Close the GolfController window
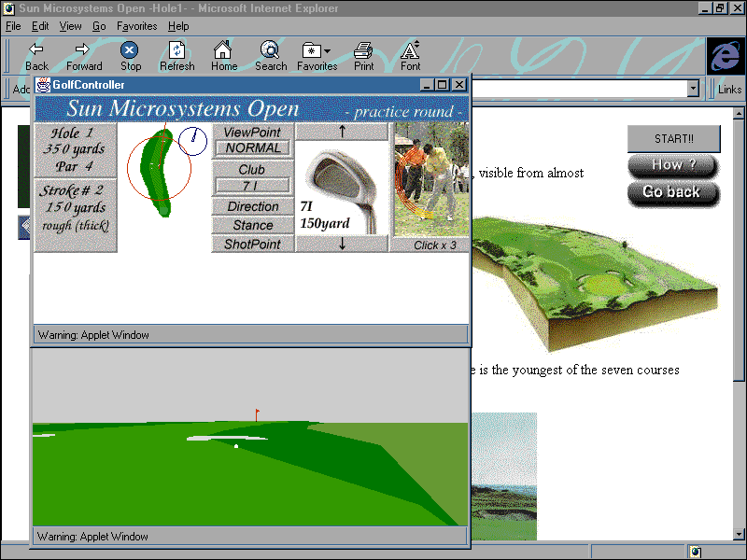The height and width of the screenshot is (560, 747). click(x=458, y=85)
